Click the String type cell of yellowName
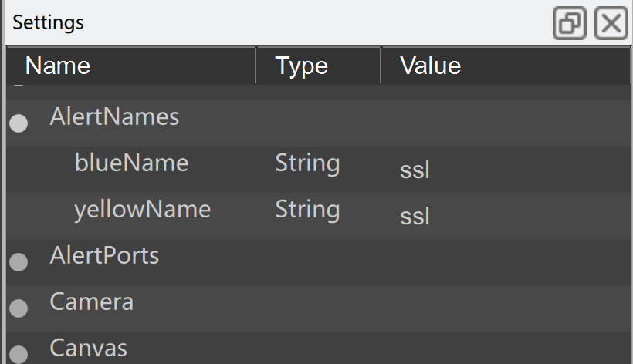Screen dimensions: 633x364 coord(307,210)
